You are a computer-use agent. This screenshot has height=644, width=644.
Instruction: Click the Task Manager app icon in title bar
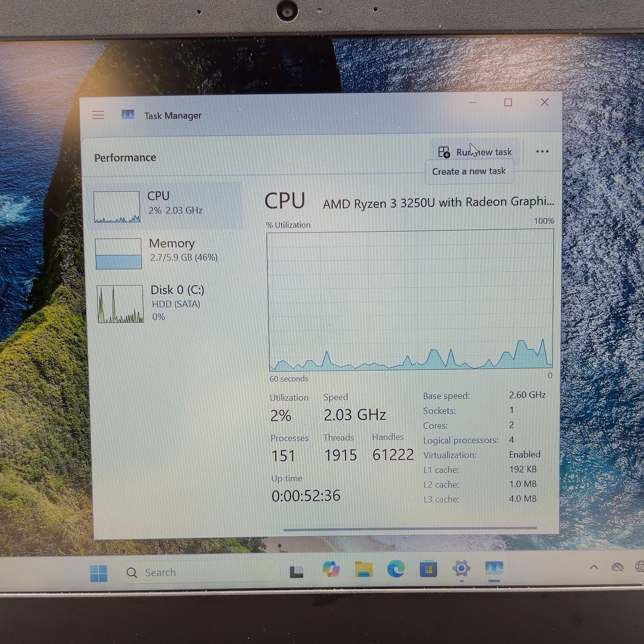[x=128, y=115]
